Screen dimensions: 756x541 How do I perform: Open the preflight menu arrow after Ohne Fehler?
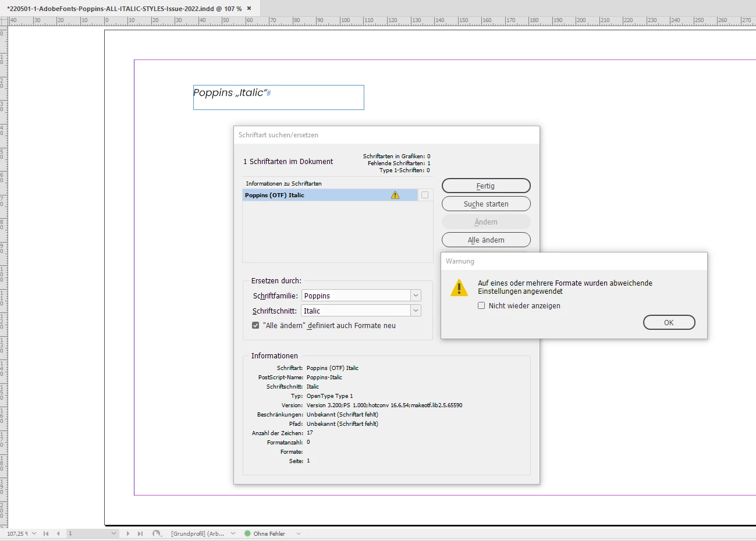point(299,533)
